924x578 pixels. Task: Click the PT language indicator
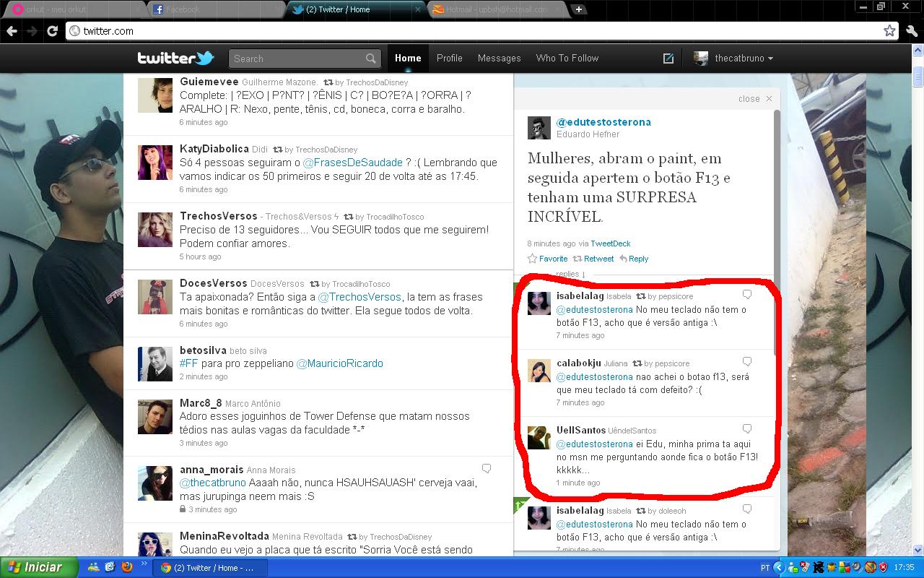tap(765, 568)
